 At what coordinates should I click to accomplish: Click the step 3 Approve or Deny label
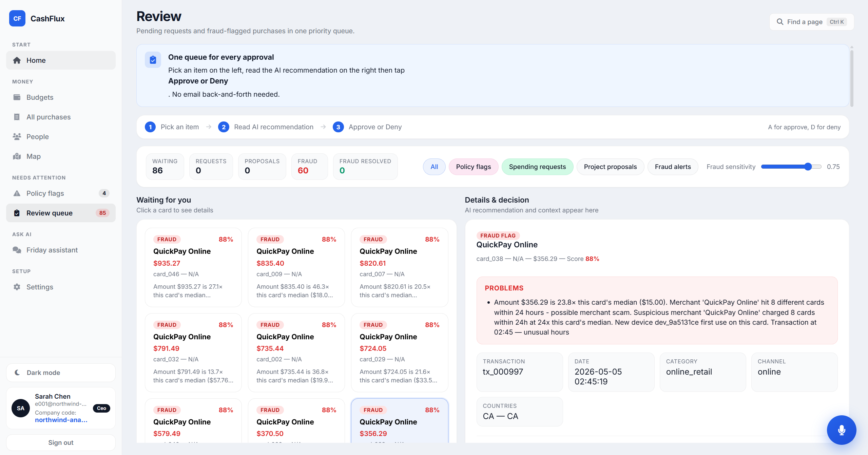click(375, 127)
